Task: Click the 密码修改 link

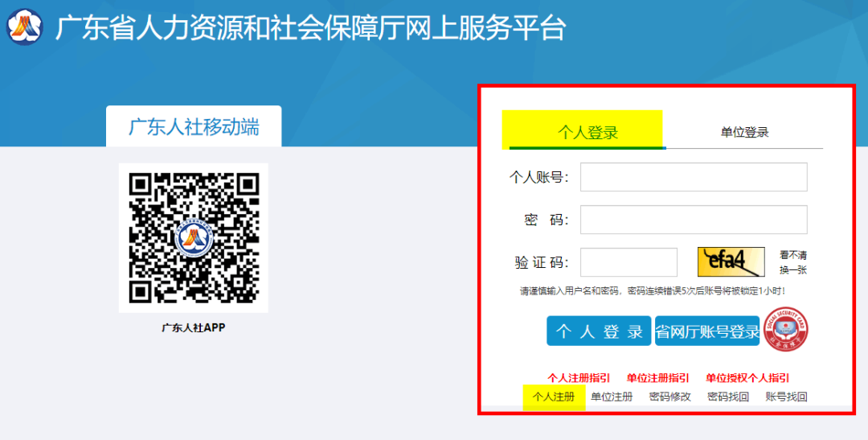Action: point(669,397)
